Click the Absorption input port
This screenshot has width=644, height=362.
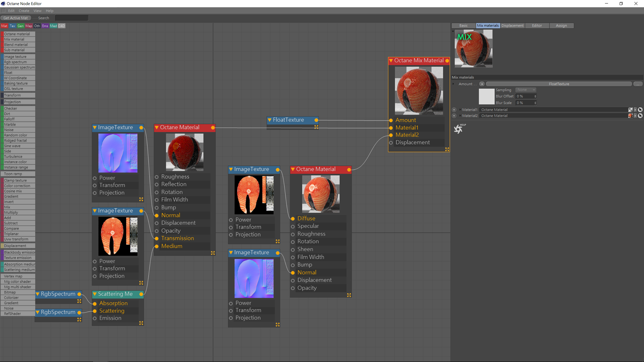tap(95, 304)
